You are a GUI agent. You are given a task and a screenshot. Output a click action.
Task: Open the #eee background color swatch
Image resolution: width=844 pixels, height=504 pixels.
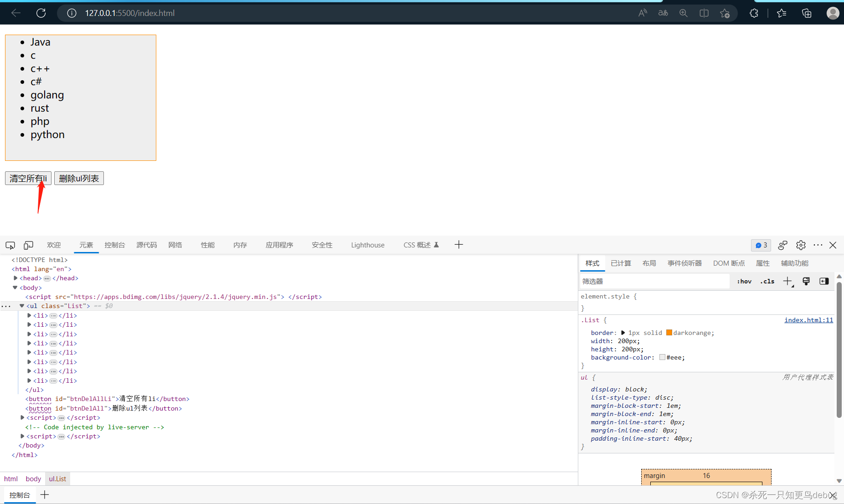point(662,357)
